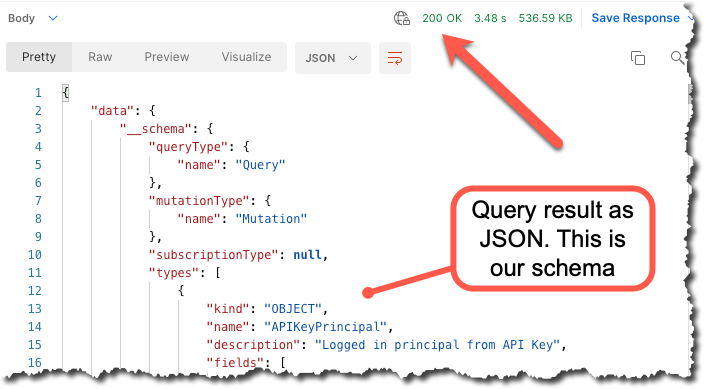
Task: Expand the Body section dropdown chevron
Action: click(x=53, y=18)
